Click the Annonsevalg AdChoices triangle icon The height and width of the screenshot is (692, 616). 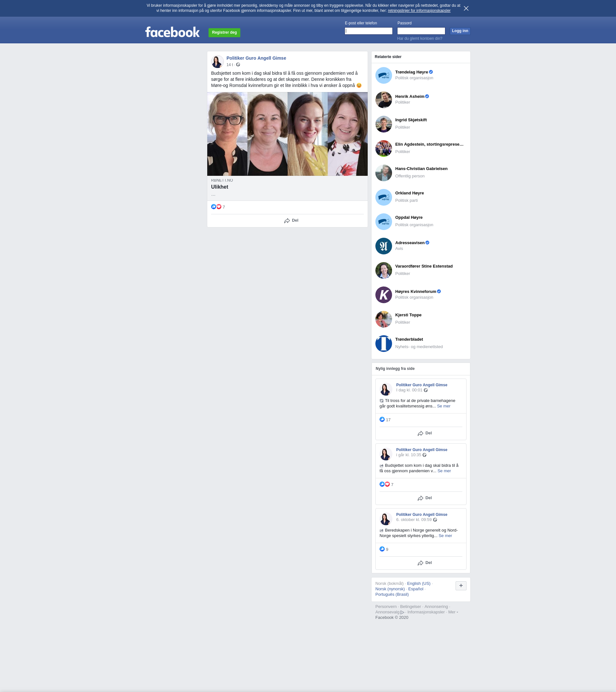coord(402,612)
